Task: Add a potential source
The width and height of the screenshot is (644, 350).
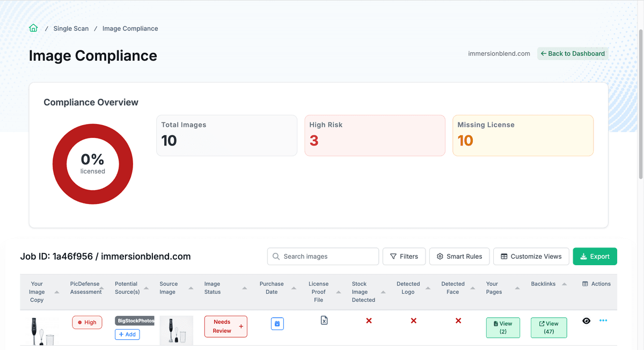Action: click(127, 334)
